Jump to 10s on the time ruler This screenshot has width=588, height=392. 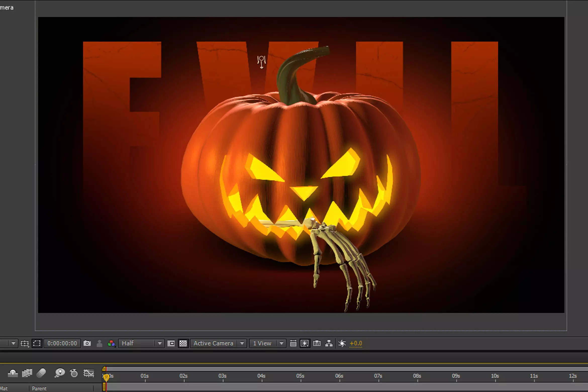point(495,376)
